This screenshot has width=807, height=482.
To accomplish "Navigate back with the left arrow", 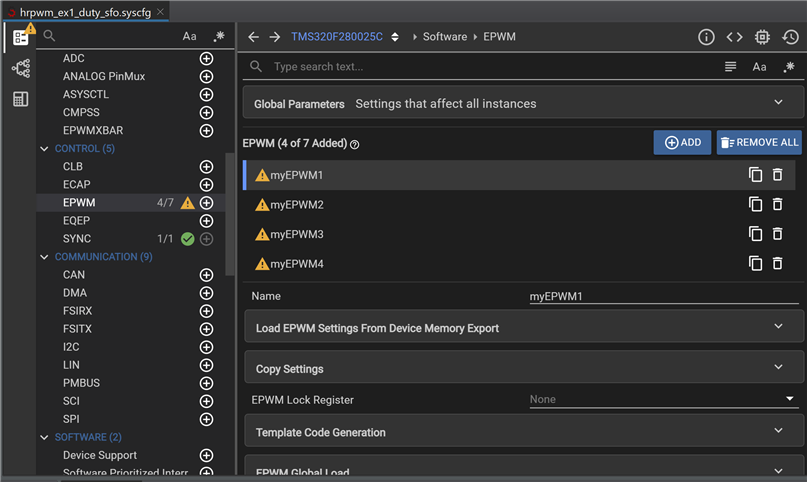I will [x=253, y=37].
